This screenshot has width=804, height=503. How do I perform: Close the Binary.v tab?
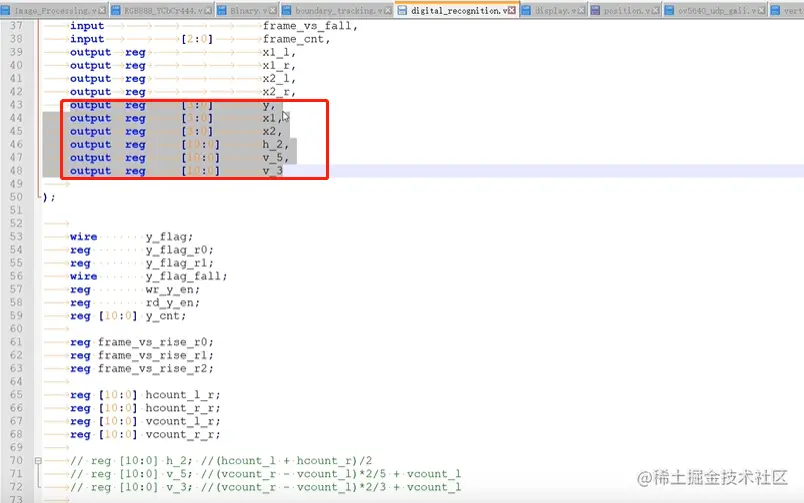coord(273,10)
